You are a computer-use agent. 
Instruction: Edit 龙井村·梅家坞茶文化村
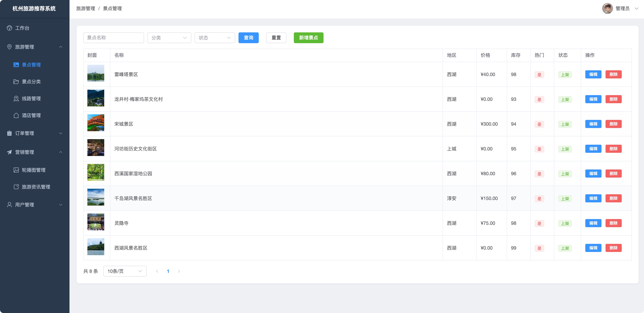(593, 99)
